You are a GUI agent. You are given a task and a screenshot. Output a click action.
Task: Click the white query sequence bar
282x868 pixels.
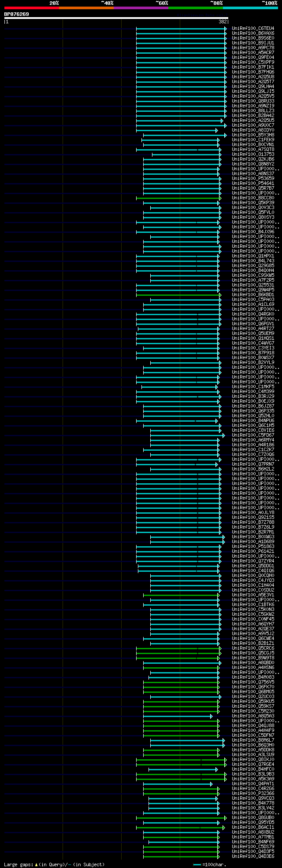click(x=116, y=18)
